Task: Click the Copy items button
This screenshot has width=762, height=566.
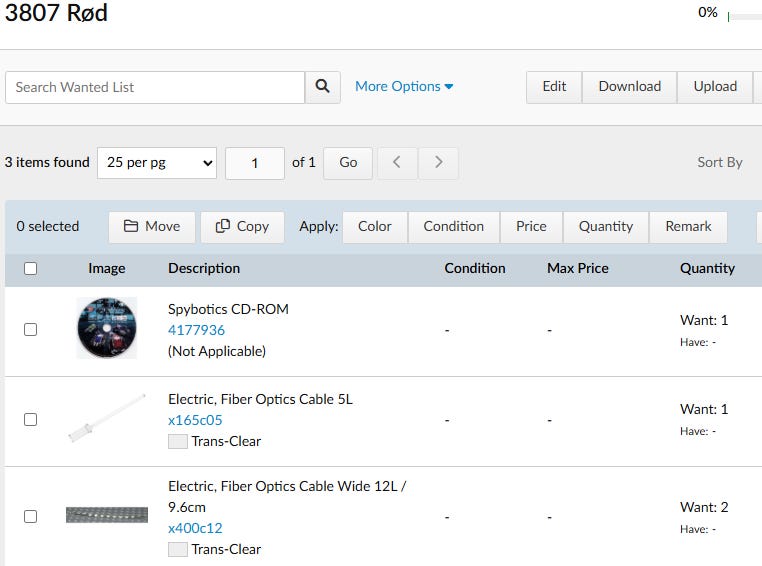Action: [x=242, y=227]
